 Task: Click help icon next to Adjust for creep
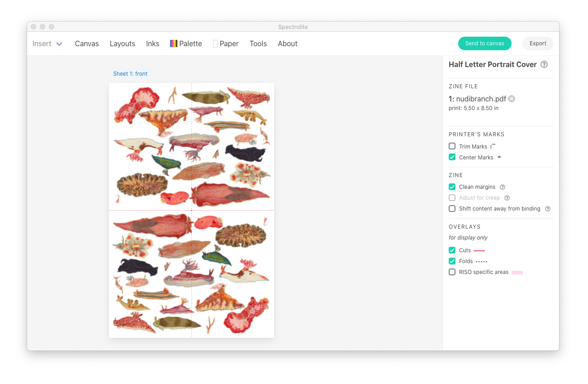tap(507, 198)
